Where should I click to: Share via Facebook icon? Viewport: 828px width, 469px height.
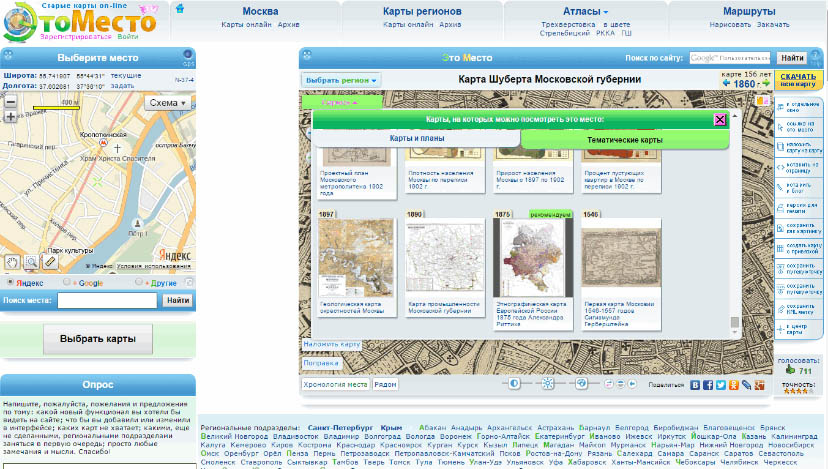[708, 385]
